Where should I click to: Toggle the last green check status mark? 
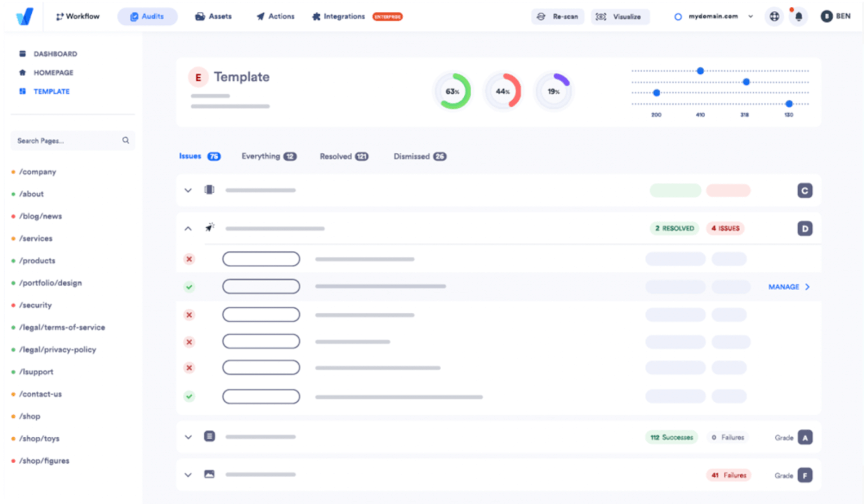pos(189,396)
